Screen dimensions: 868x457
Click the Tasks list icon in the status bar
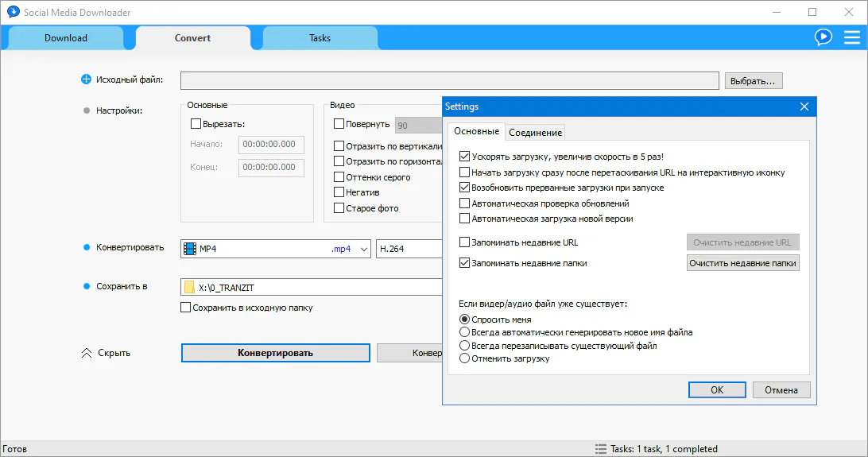coord(600,449)
